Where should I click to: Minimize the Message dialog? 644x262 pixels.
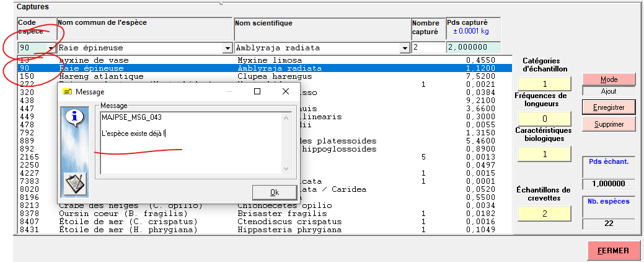[231, 91]
